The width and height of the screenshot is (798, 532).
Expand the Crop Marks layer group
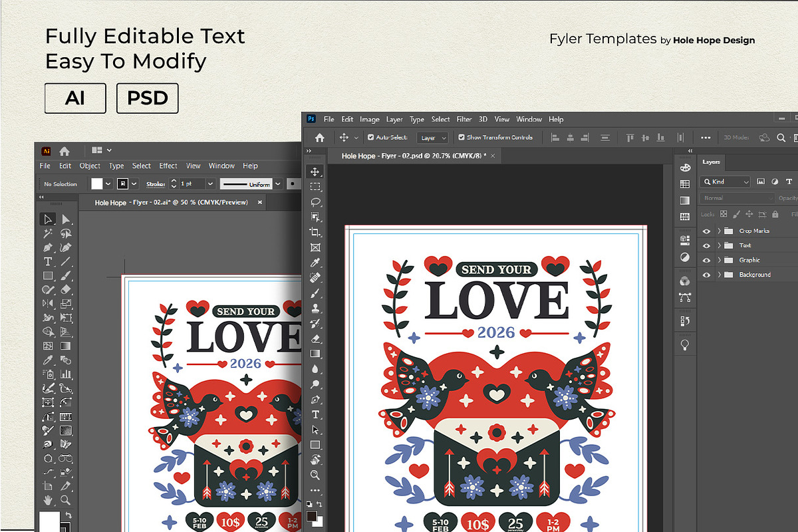click(x=719, y=231)
